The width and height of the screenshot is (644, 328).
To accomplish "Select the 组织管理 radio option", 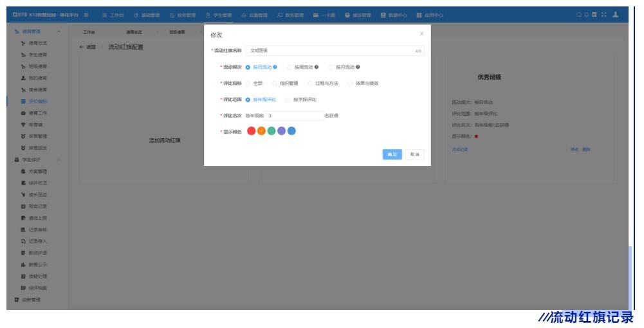I will [x=275, y=83].
